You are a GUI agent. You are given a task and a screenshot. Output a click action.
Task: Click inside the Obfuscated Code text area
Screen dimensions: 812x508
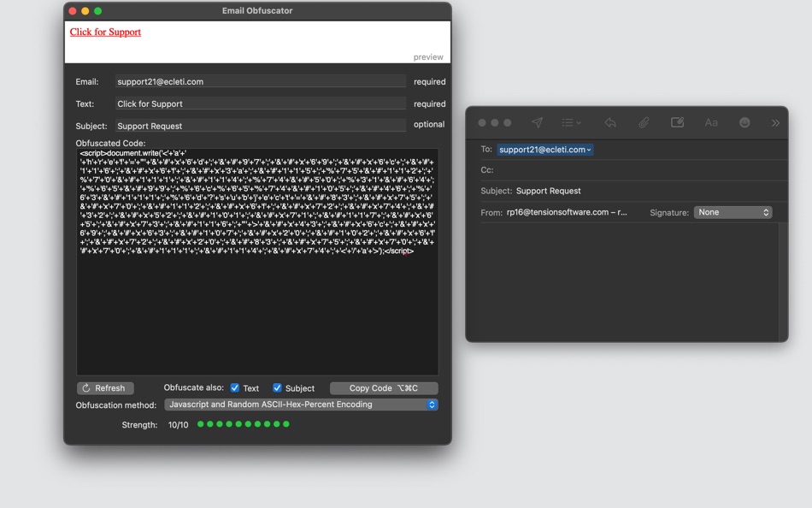pyautogui.click(x=257, y=262)
